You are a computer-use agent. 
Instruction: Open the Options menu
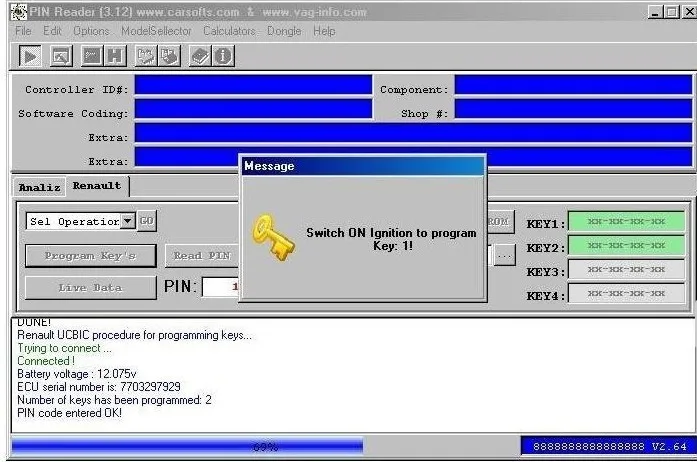click(91, 31)
